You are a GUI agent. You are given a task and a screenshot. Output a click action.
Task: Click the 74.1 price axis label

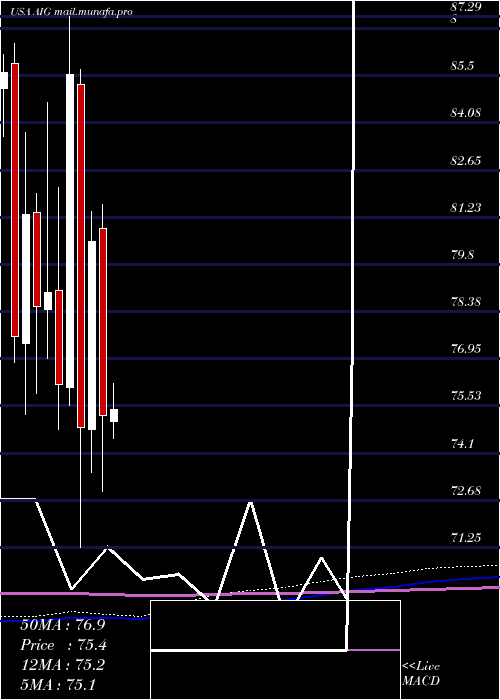point(462,444)
